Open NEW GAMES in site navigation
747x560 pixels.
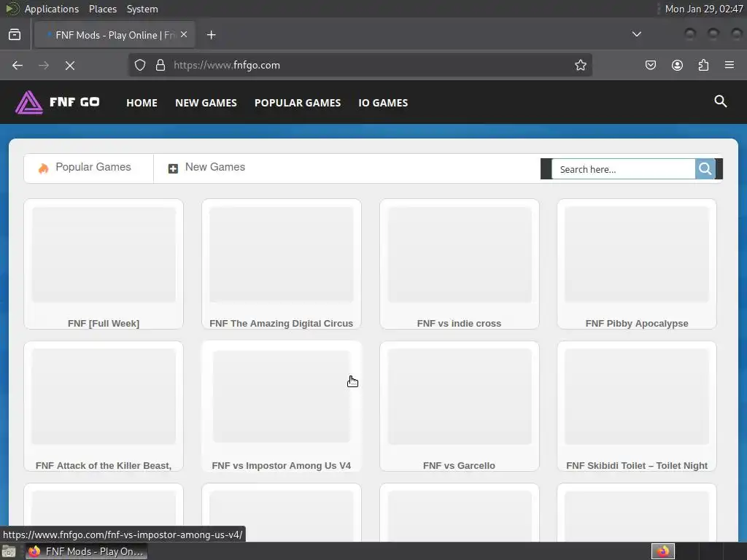206,103
